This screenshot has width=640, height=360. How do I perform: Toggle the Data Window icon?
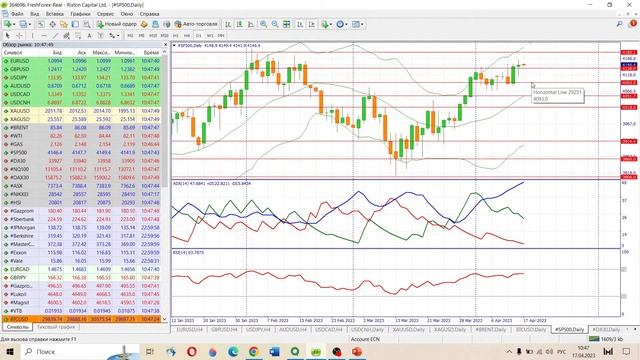click(53, 24)
